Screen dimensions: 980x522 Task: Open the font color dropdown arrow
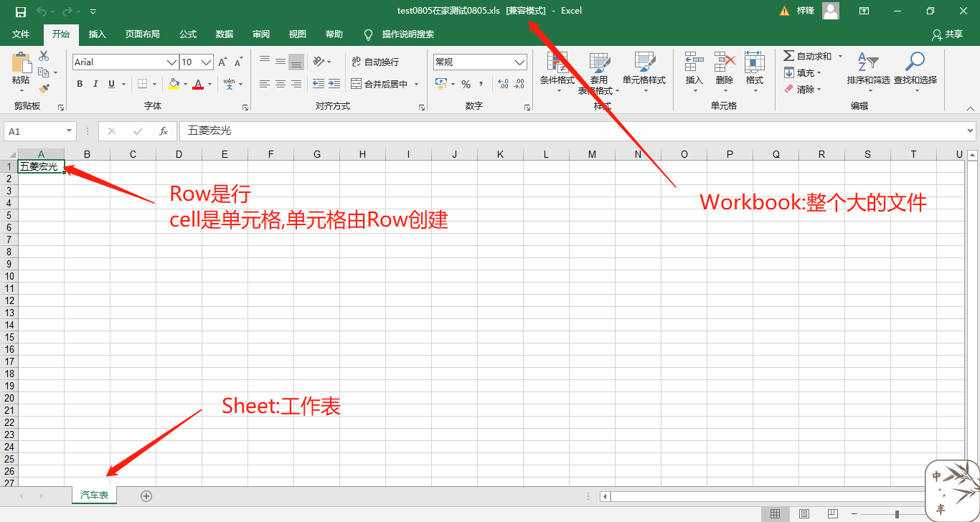[x=210, y=84]
